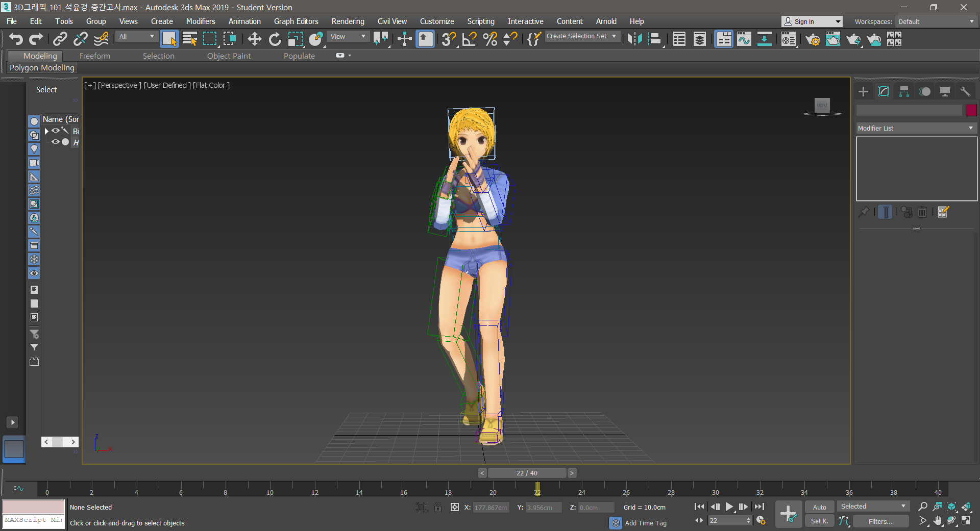Viewport: 980px width, 531px height.
Task: Switch to the Freeform ribbon tab
Action: (95, 56)
